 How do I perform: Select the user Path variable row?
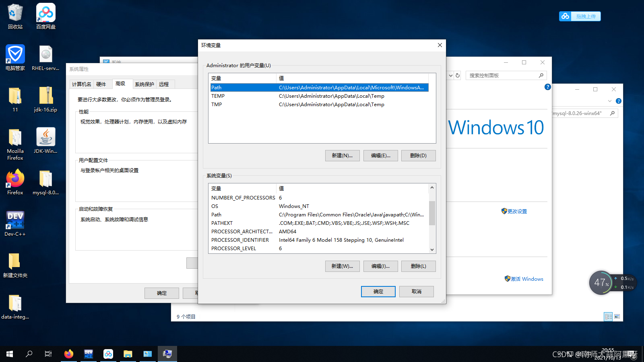(x=320, y=87)
